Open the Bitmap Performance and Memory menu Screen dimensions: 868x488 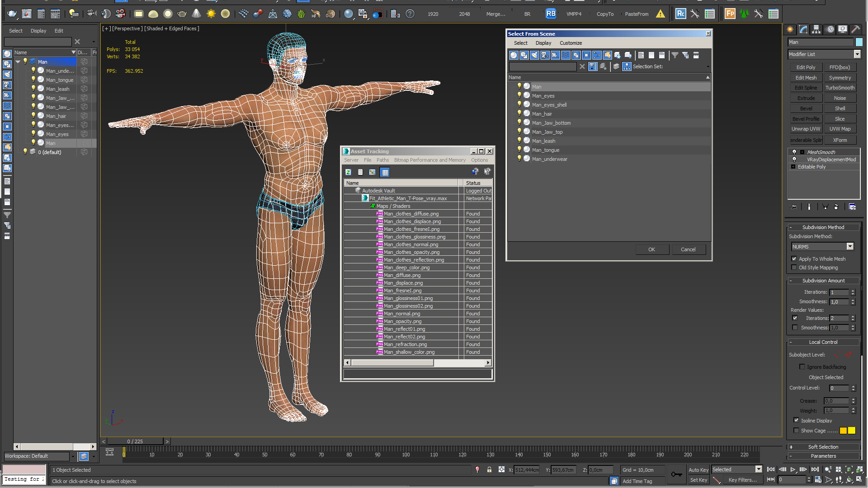(429, 160)
